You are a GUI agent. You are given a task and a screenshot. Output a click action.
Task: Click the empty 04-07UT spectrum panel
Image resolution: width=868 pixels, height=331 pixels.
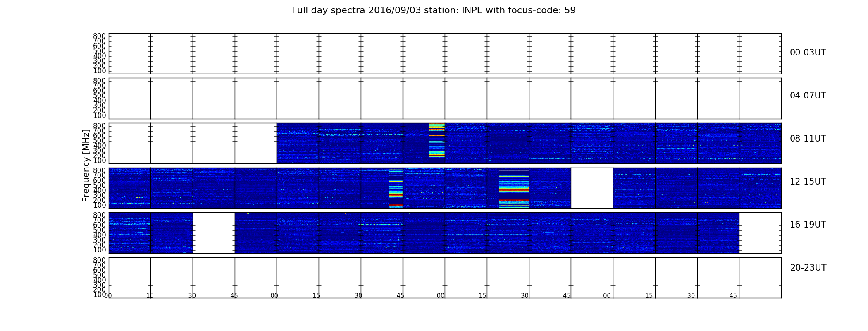pyautogui.click(x=445, y=98)
